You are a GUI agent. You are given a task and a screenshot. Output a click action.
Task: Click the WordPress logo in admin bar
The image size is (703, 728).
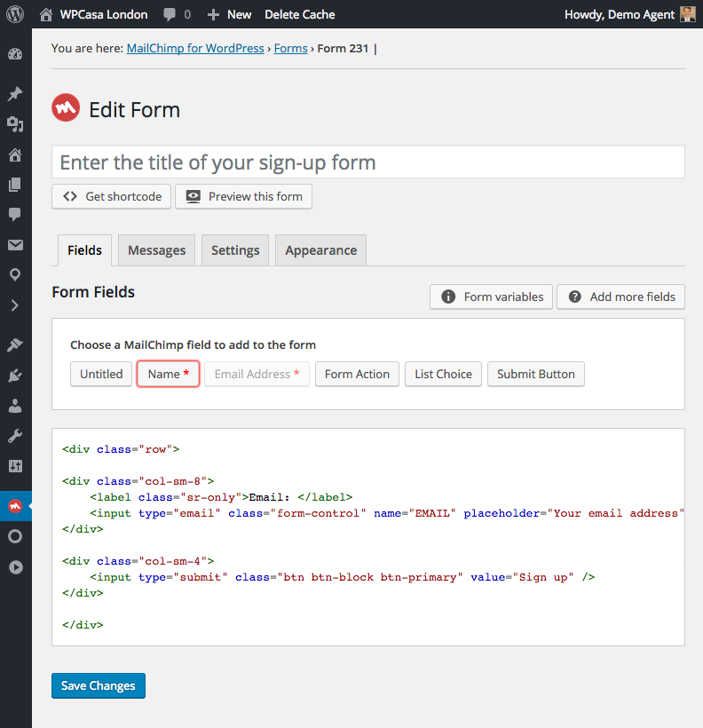pos(15,14)
